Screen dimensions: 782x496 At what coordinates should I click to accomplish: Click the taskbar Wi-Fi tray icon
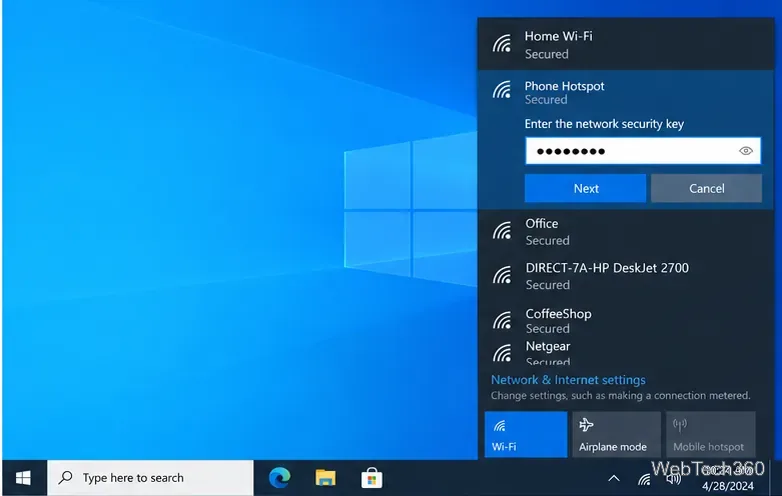click(x=644, y=479)
